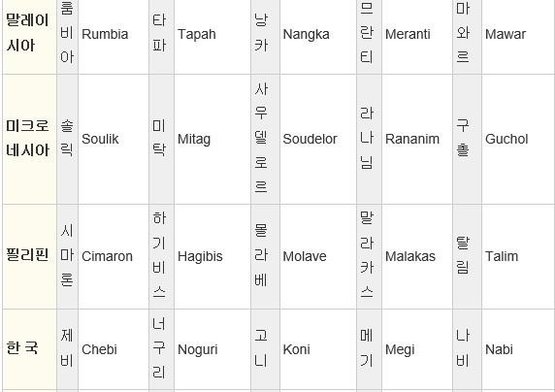555x392 pixels.
Task: Select the Malakas table cell
Action: tap(417, 256)
